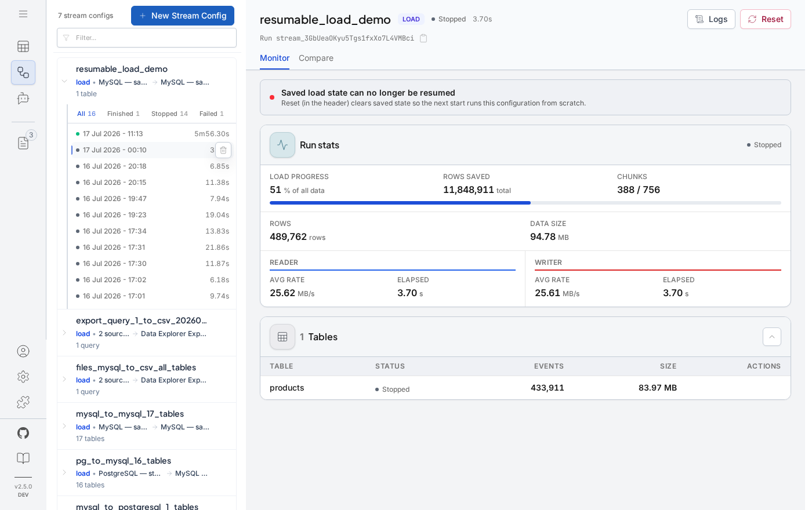Image resolution: width=812 pixels, height=510 pixels.
Task: Click the load progress bar
Action: tap(525, 203)
